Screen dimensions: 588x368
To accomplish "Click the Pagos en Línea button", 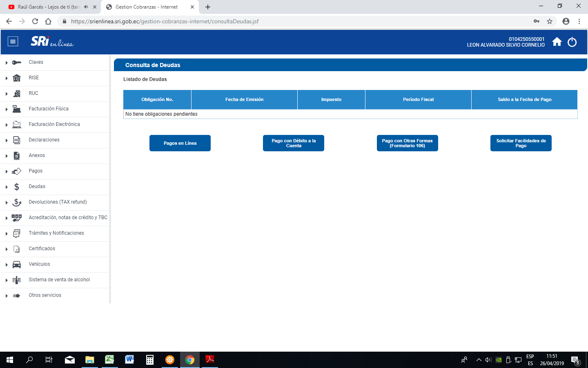I will (x=180, y=143).
